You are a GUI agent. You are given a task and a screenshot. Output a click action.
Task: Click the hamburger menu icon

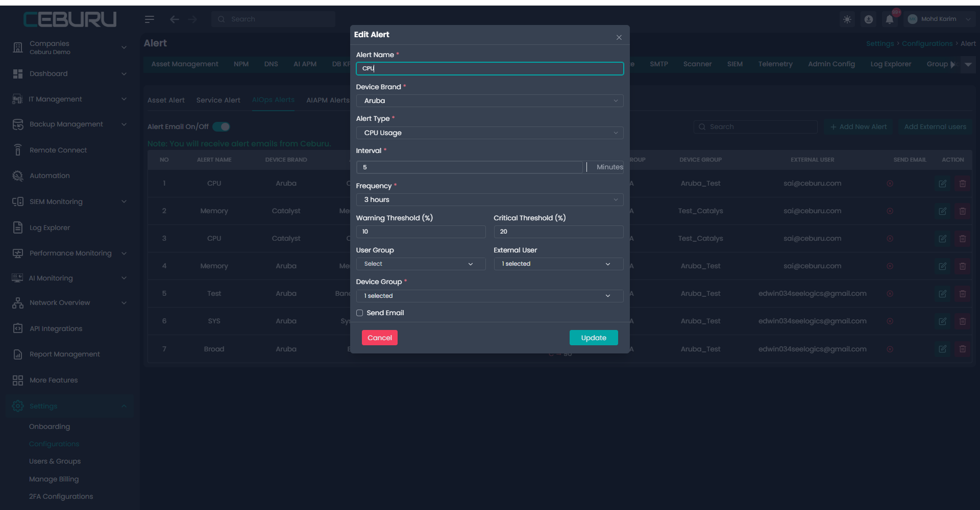tap(149, 19)
